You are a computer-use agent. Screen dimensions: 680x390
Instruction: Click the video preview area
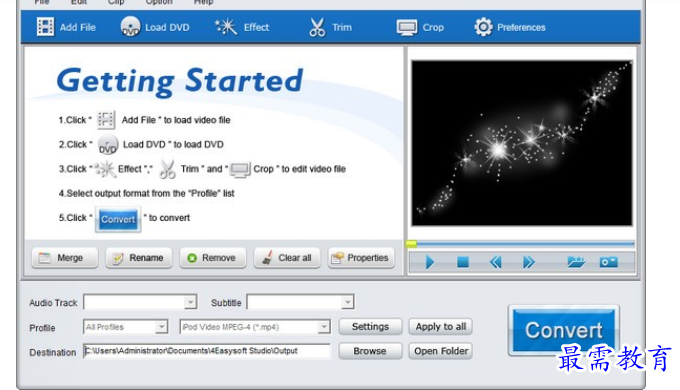pos(522,143)
